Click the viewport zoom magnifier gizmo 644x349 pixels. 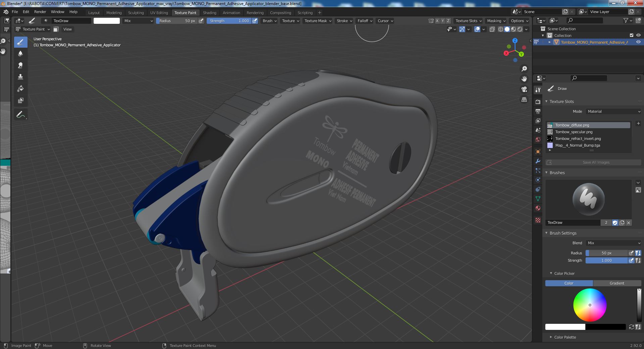click(524, 69)
